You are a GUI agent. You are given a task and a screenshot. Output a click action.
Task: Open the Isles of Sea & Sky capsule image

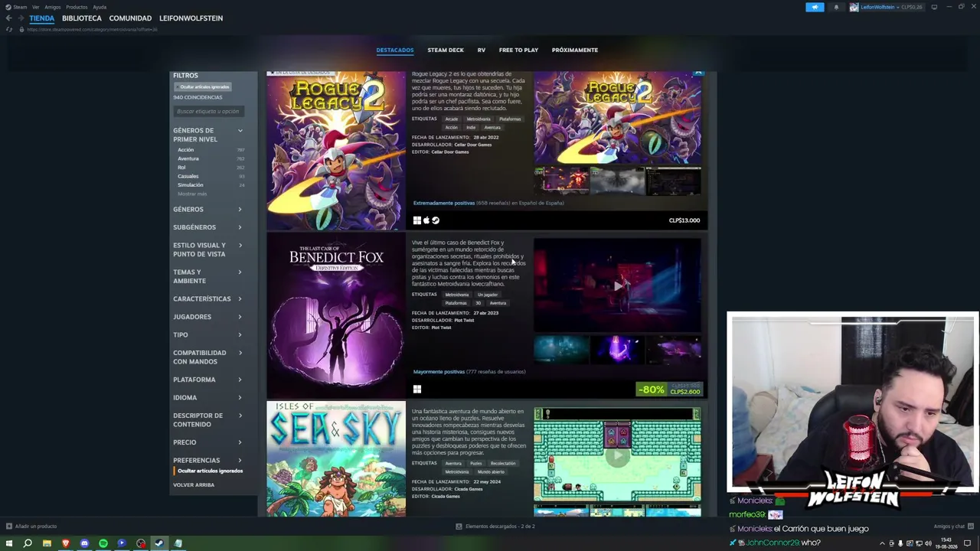click(x=336, y=458)
